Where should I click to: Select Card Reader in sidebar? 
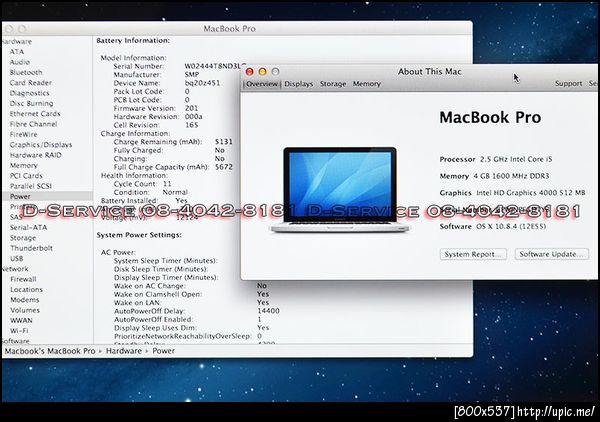click(x=31, y=83)
